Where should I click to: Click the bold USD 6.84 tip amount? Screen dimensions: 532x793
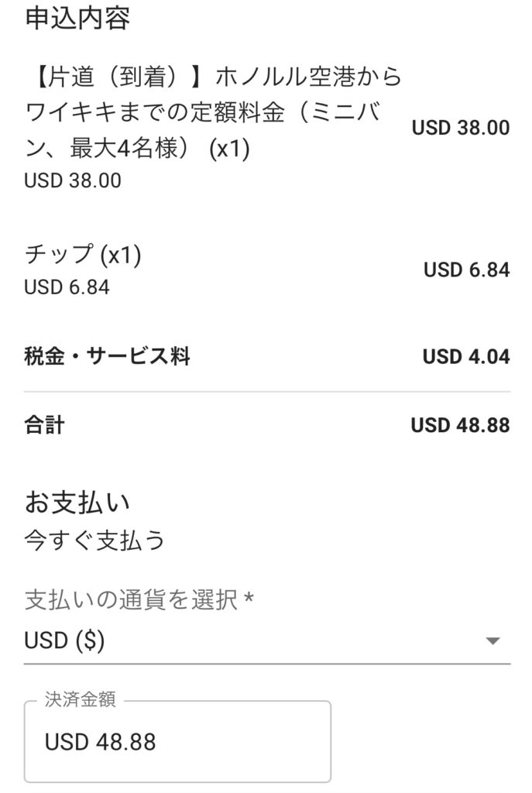pos(466,270)
